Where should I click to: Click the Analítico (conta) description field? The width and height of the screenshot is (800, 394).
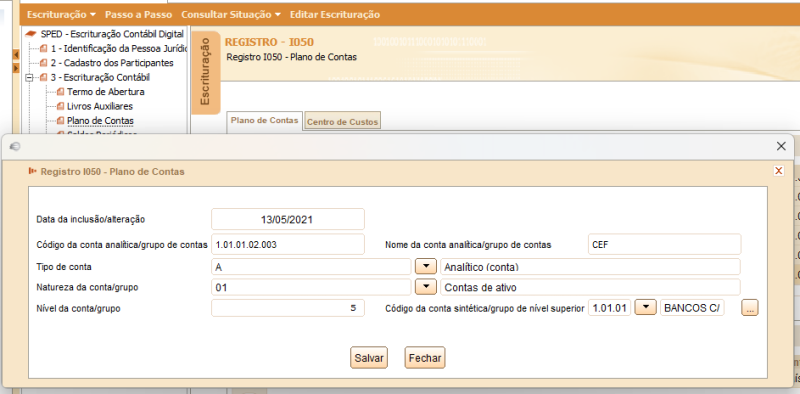tap(590, 266)
